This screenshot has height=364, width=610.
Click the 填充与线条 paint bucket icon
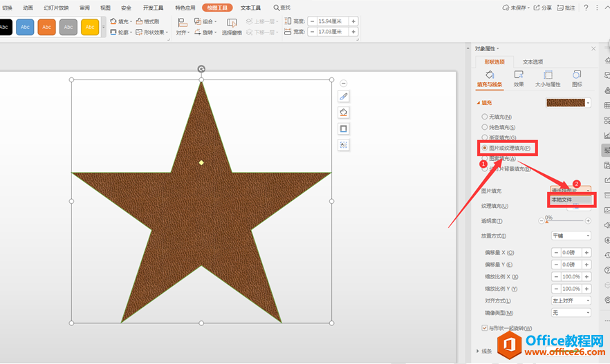490,75
